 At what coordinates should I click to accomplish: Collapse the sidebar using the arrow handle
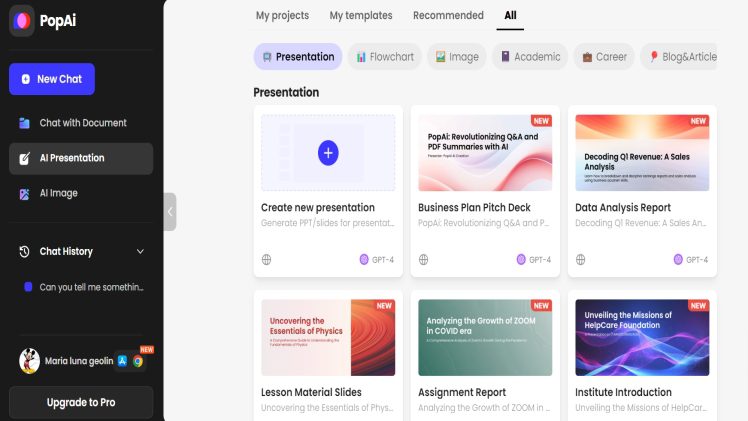pos(170,211)
